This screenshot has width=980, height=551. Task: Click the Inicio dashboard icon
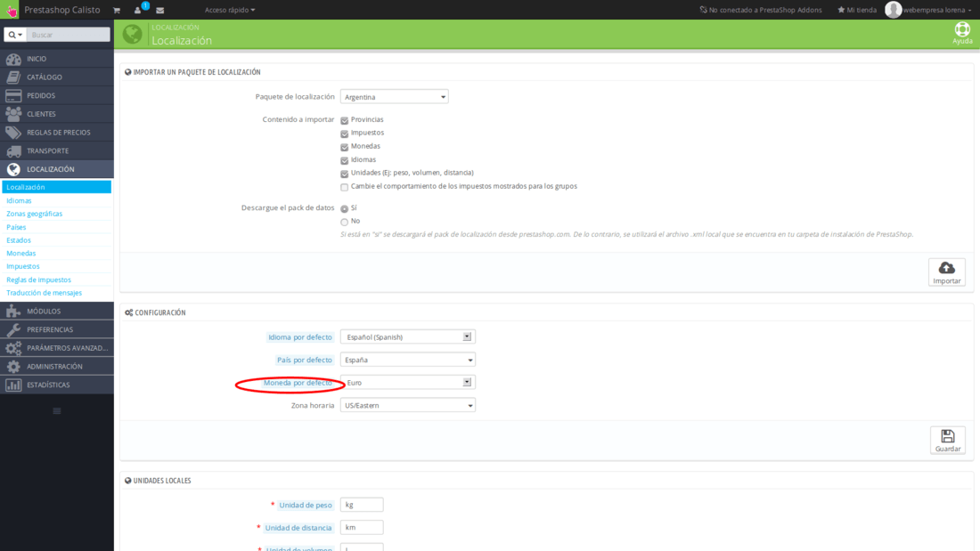[13, 59]
